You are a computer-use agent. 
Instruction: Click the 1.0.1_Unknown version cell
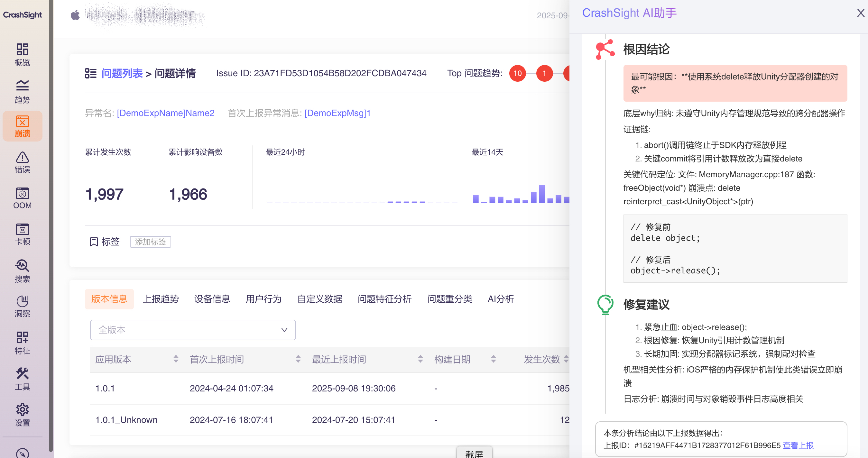click(126, 420)
